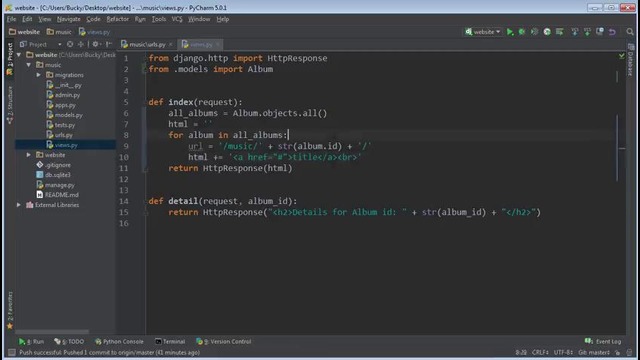Open the File menu

(11, 19)
